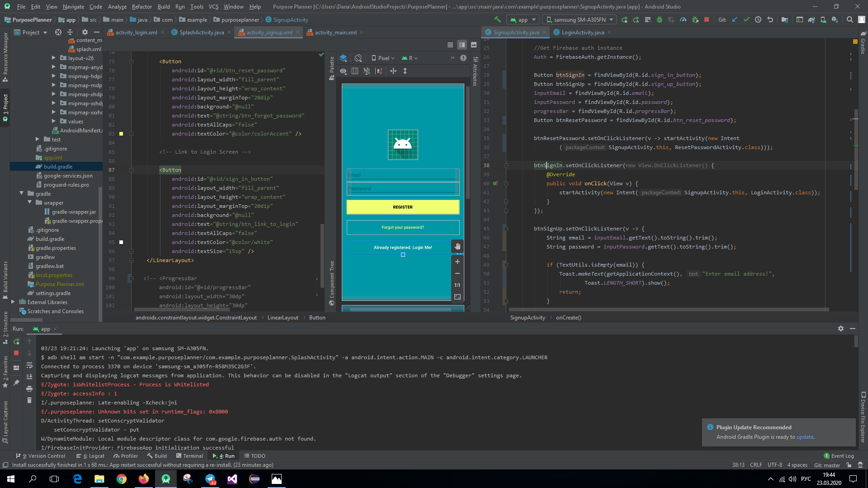Toggle scroll to end in Run console
The image size is (868, 488).
(29, 376)
